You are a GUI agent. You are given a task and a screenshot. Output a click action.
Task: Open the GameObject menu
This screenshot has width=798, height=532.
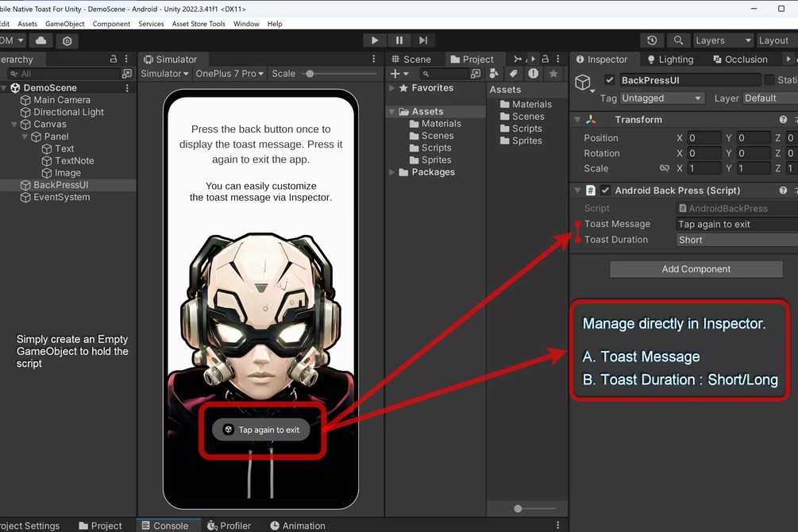(x=64, y=24)
